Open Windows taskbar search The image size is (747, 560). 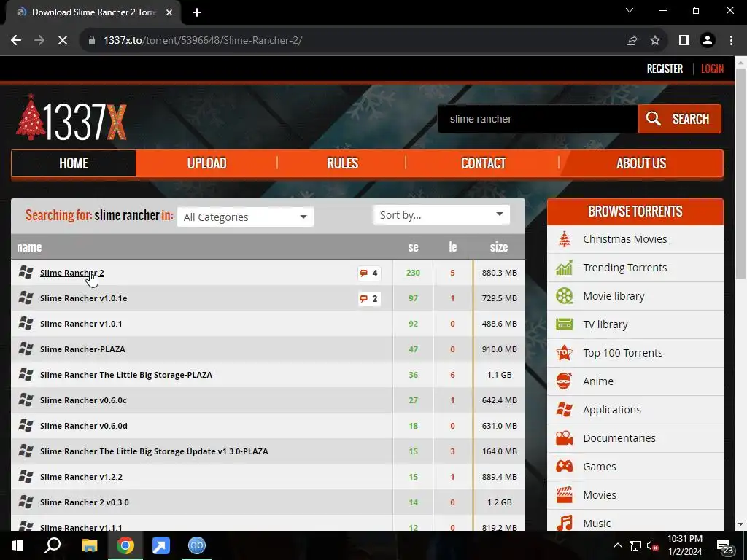tap(53, 545)
